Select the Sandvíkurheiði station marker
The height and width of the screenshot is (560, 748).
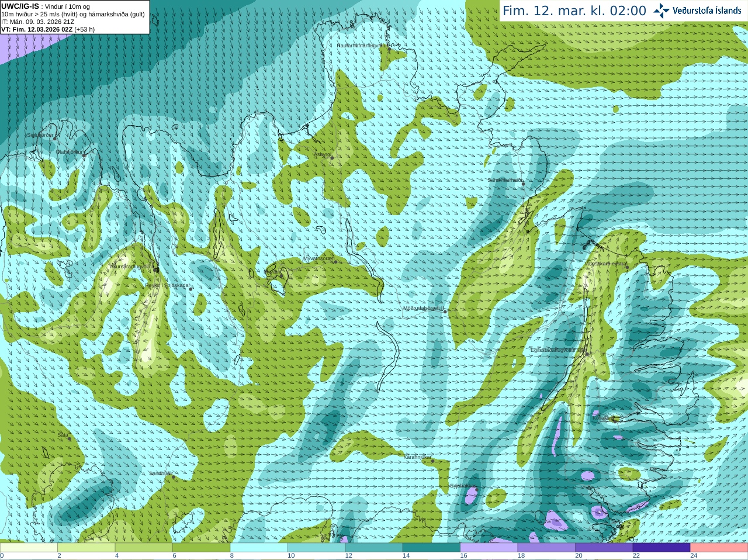[524, 184]
